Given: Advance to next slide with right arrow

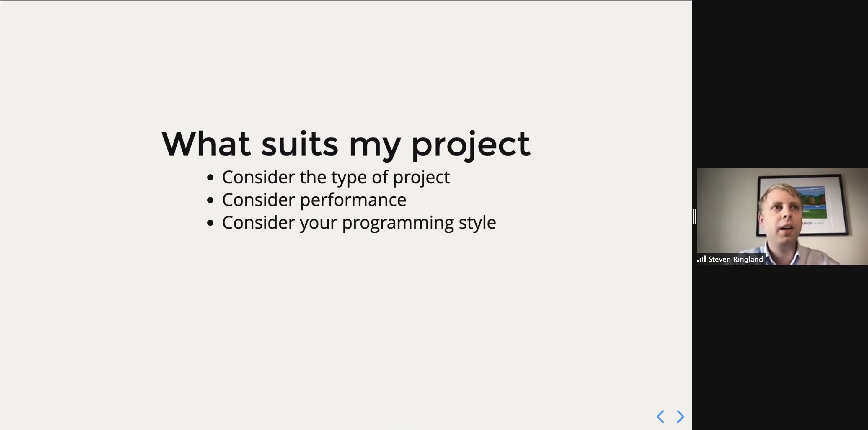Looking at the screenshot, I should tap(681, 416).
